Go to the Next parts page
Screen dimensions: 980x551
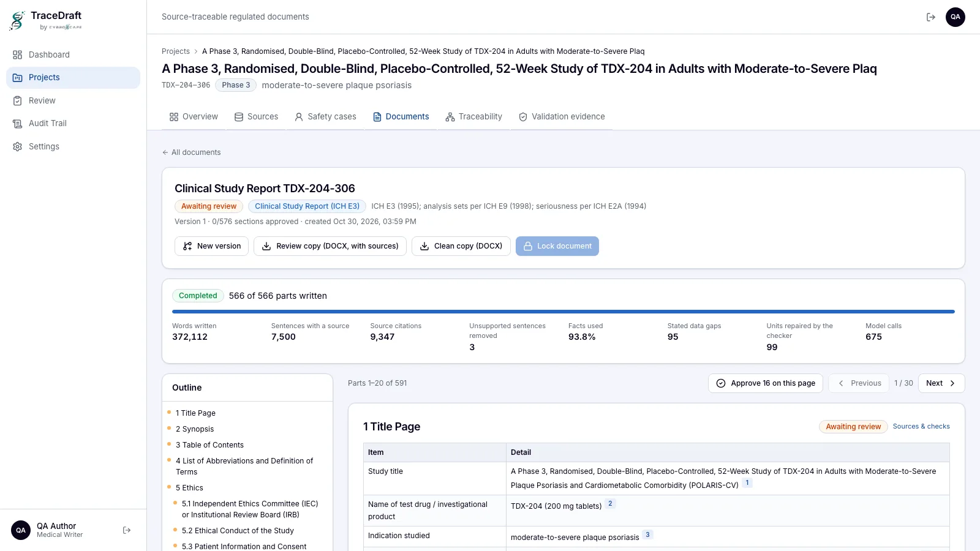941,383
